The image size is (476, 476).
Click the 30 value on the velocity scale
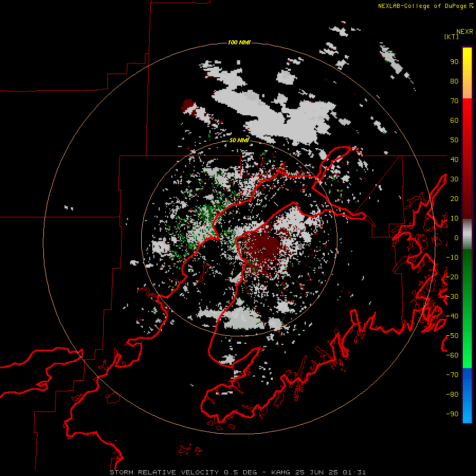pyautogui.click(x=454, y=179)
